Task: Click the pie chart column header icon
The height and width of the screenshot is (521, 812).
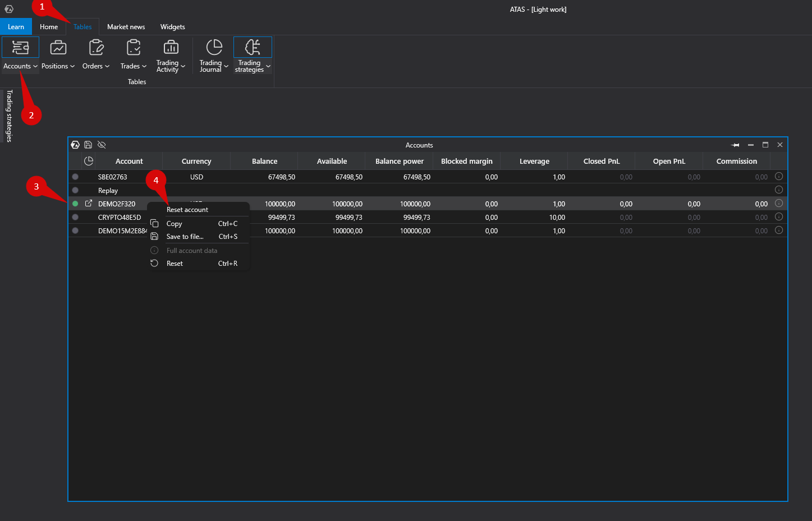Action: (89, 161)
